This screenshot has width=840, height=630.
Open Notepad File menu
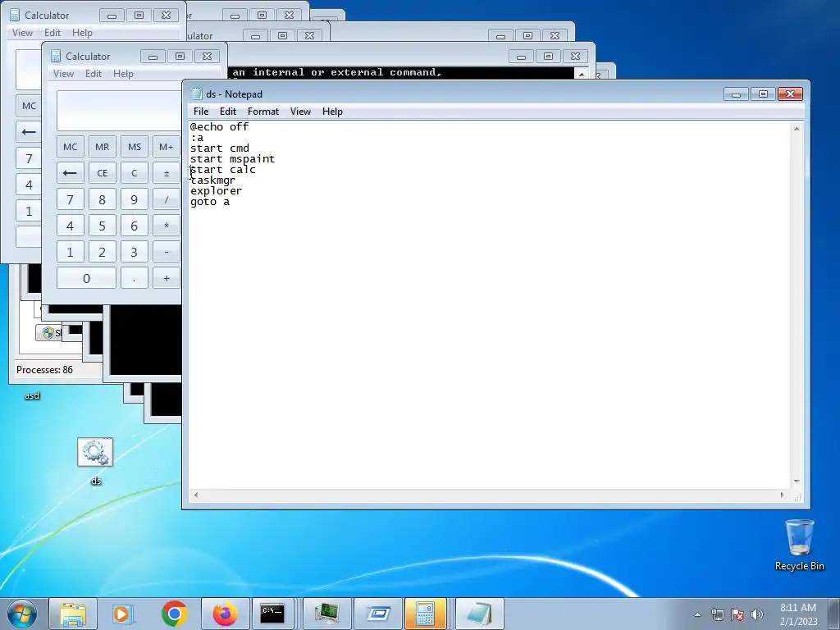click(201, 112)
